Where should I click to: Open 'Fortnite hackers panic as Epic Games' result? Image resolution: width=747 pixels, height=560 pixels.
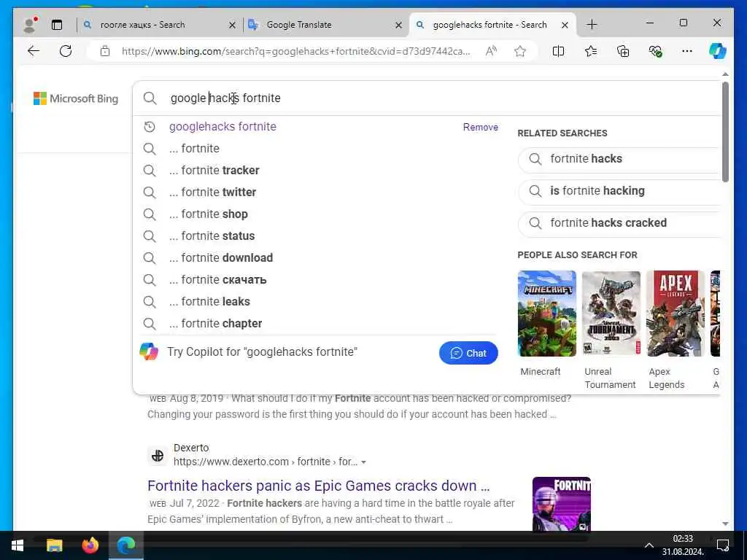(318, 486)
